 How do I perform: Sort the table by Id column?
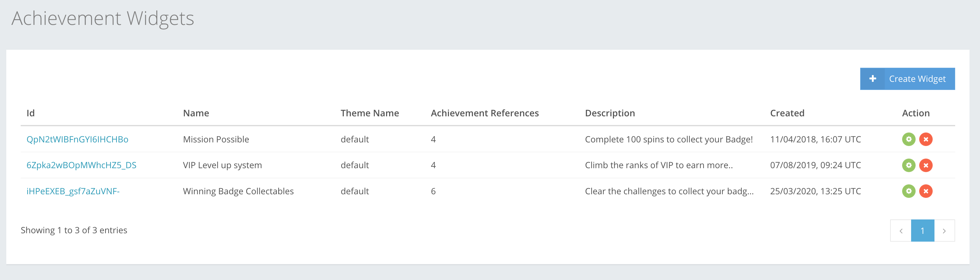point(31,113)
